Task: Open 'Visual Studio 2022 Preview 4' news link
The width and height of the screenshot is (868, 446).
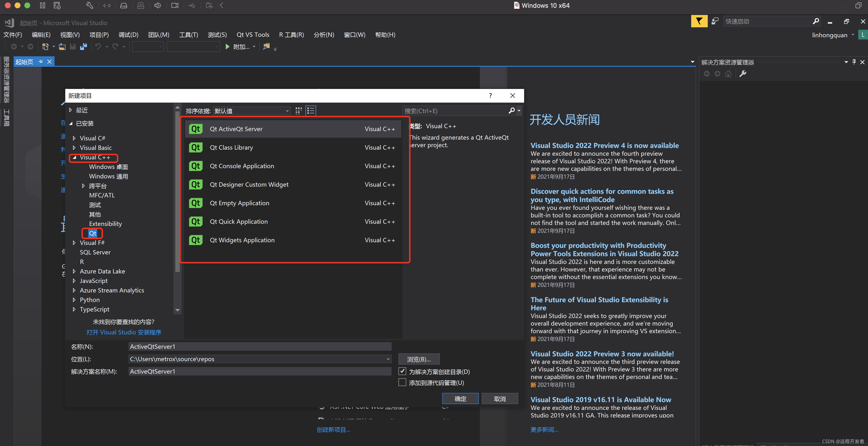Action: 604,145
